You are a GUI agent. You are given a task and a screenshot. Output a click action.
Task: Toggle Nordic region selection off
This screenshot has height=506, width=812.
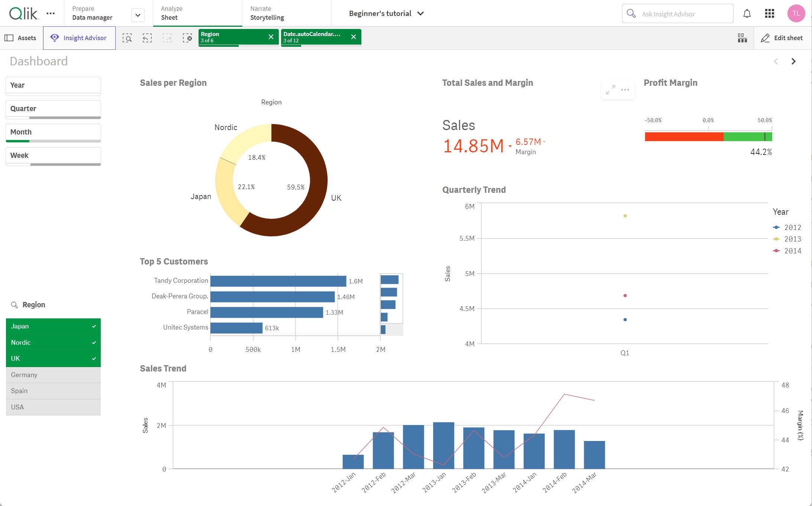[x=54, y=342]
